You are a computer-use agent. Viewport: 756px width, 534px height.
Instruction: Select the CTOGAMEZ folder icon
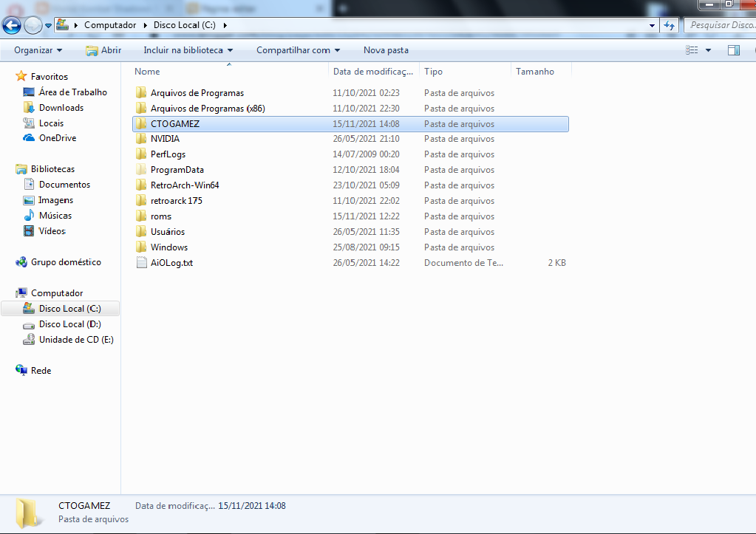point(141,123)
